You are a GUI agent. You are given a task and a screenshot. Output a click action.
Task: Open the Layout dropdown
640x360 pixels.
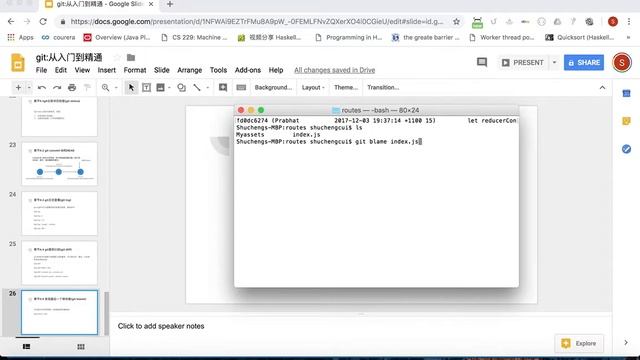click(x=313, y=87)
